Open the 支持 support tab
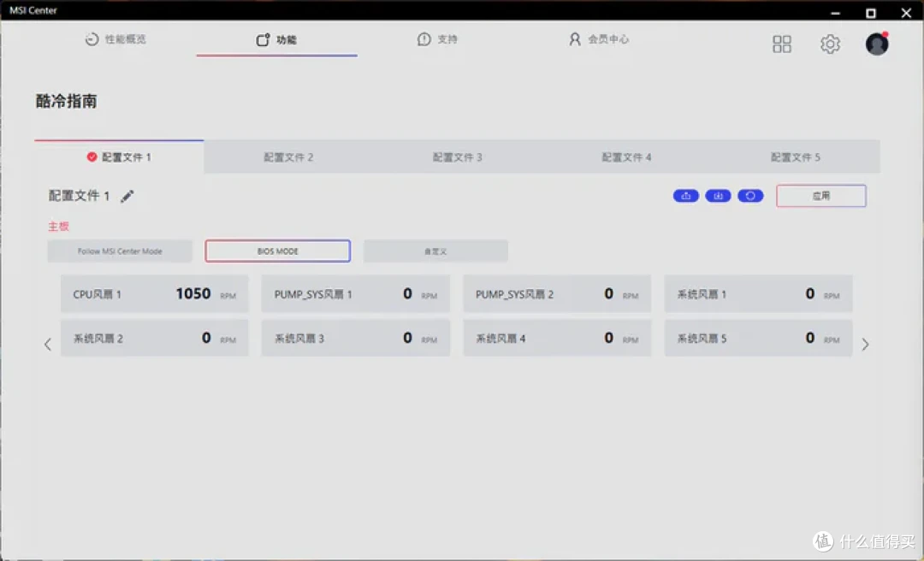Screen dimensions: 924x561 [437, 39]
